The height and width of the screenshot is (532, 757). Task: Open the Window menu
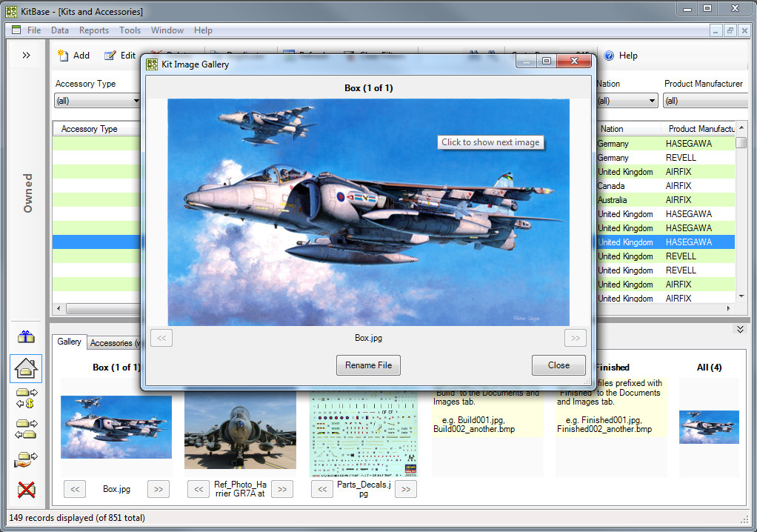click(167, 30)
